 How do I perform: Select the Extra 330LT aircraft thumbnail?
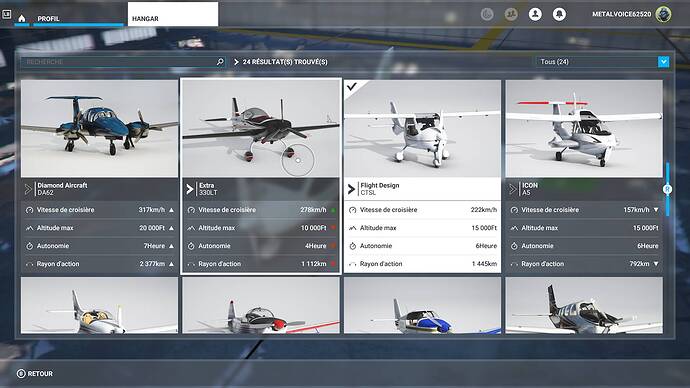pos(261,128)
